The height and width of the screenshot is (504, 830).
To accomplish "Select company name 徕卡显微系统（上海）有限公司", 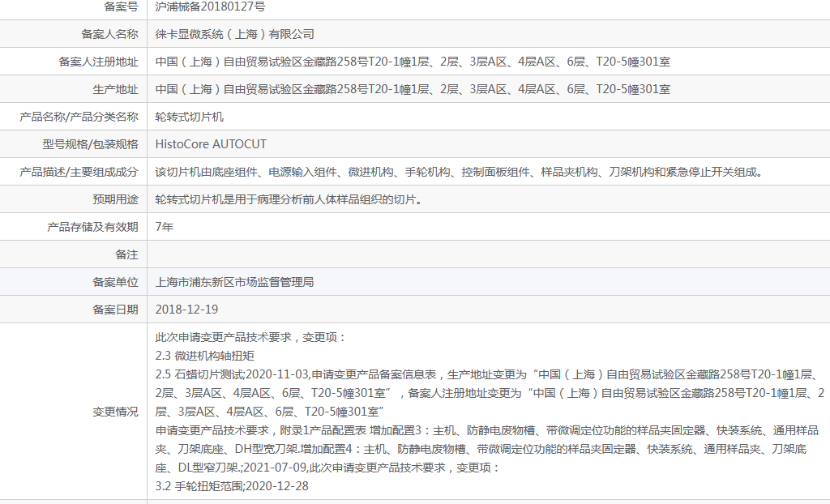I will coord(234,34).
